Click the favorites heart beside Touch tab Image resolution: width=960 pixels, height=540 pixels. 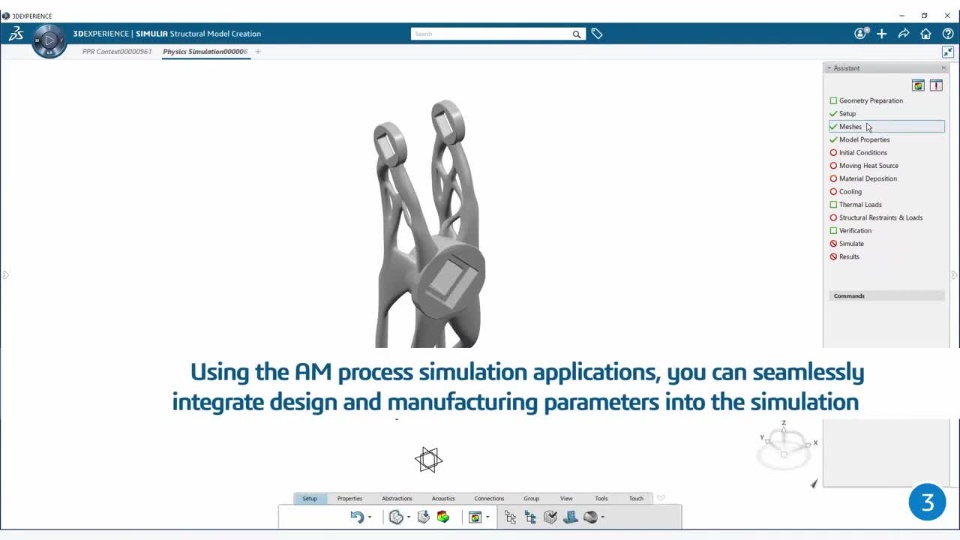click(661, 498)
